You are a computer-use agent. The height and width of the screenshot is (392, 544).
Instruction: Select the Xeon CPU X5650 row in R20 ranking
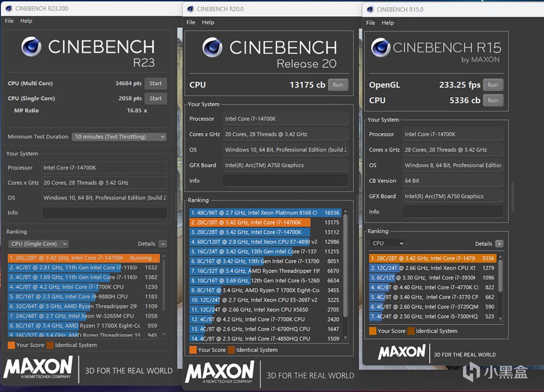pos(265,310)
